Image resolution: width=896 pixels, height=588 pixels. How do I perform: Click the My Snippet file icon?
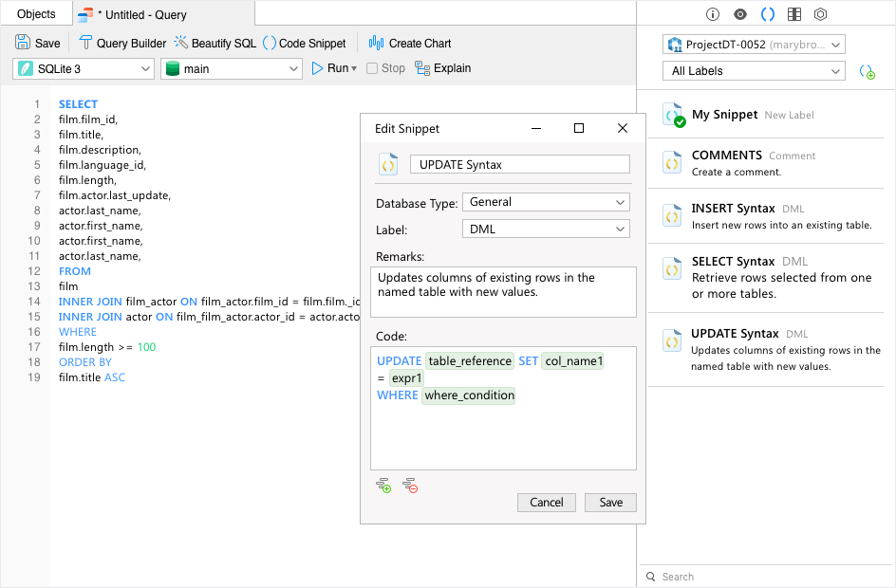coord(673,114)
